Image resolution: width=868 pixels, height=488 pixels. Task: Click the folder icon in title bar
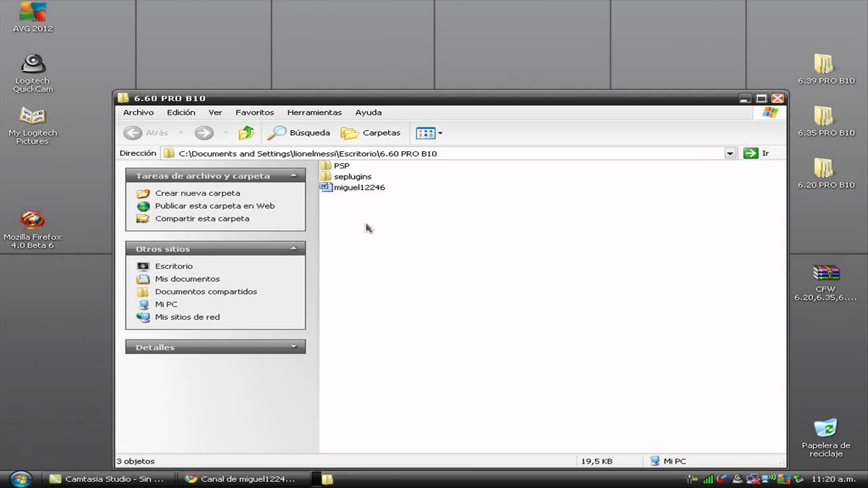123,98
